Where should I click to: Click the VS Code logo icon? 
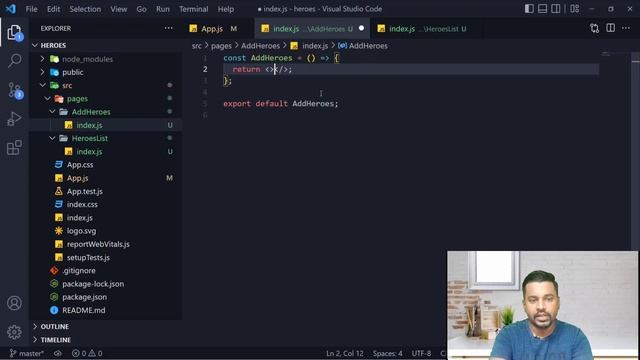pyautogui.click(x=11, y=9)
